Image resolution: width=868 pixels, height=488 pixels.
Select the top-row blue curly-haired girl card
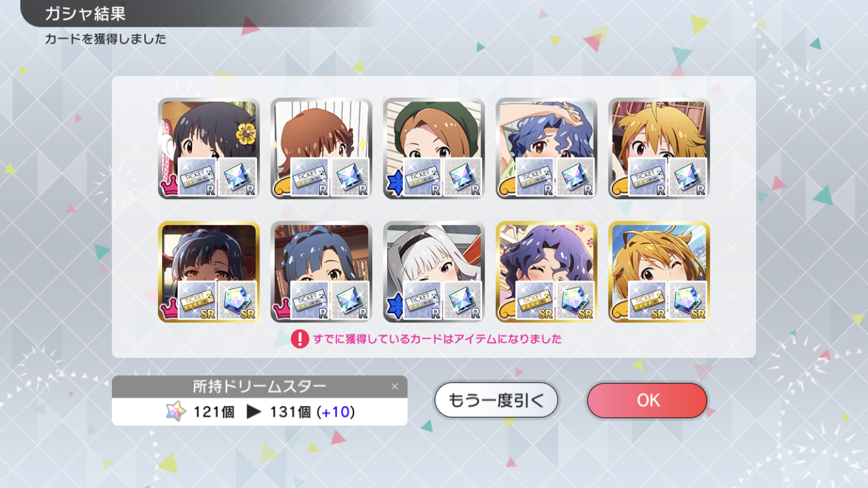point(547,148)
